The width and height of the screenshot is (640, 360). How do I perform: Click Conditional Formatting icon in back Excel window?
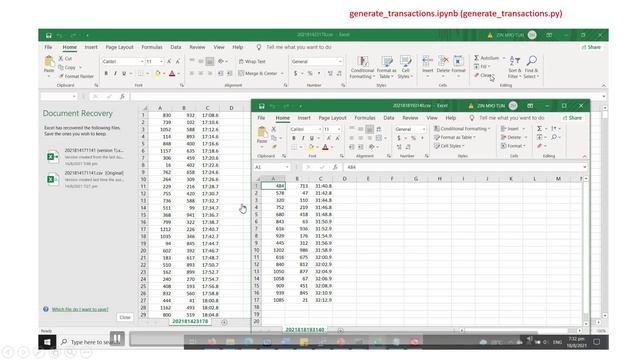(362, 67)
